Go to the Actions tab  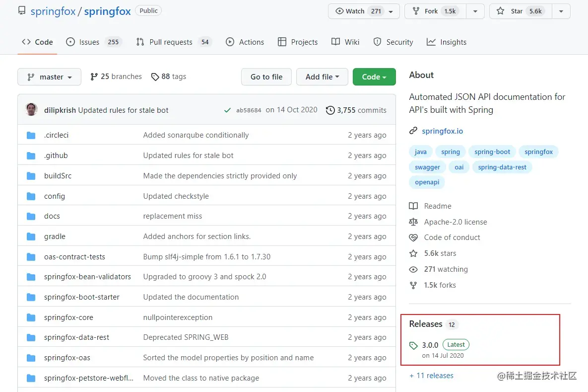(245, 42)
